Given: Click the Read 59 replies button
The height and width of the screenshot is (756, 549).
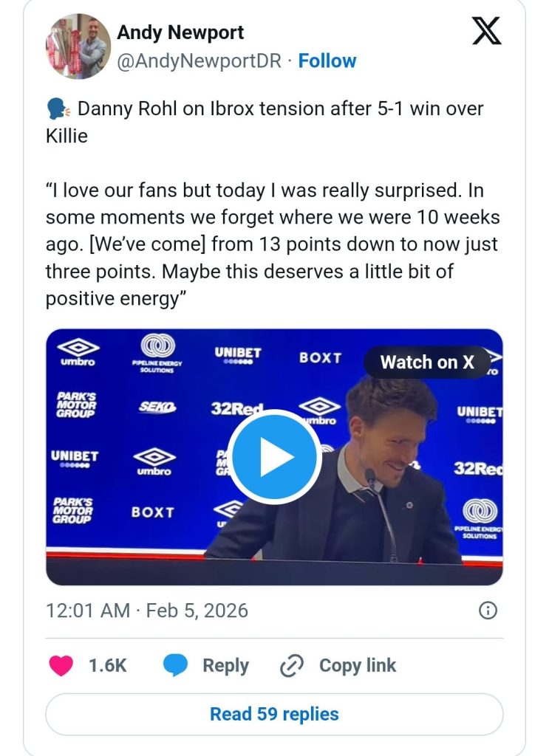Looking at the screenshot, I should pos(274,714).
